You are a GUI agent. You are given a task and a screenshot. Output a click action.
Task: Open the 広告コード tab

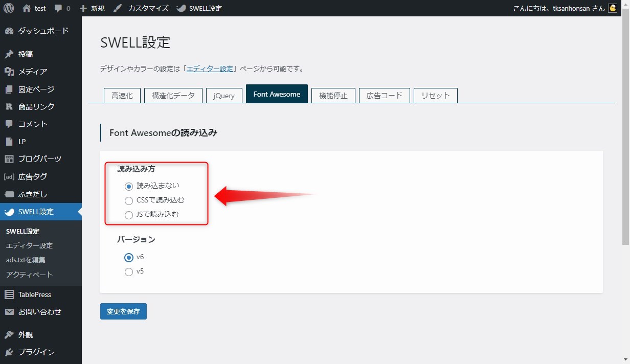(x=384, y=95)
